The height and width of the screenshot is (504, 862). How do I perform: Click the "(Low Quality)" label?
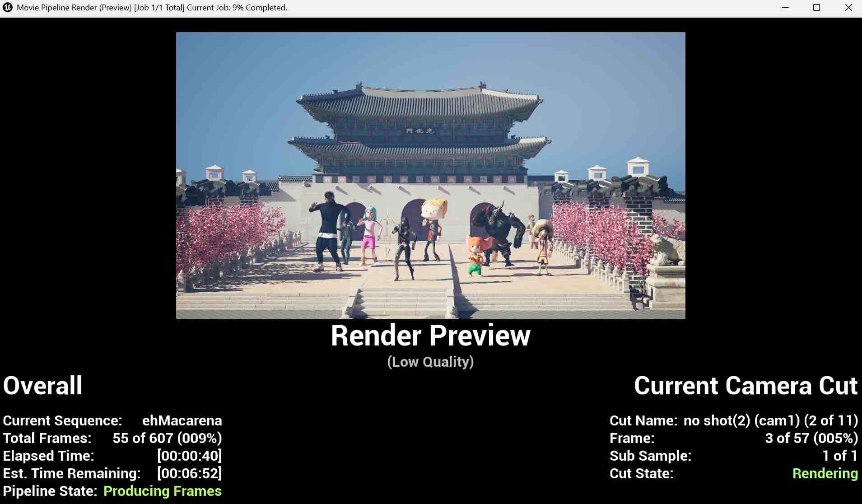coord(431,361)
